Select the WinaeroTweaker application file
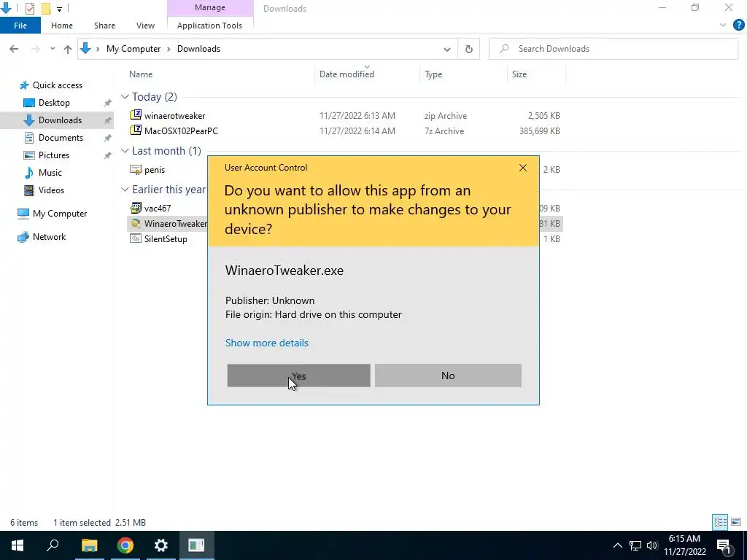The image size is (747, 560). pos(175,223)
